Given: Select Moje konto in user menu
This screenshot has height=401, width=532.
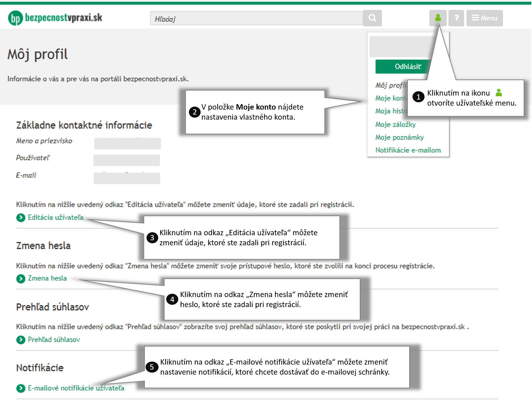Looking at the screenshot, I should [390, 98].
